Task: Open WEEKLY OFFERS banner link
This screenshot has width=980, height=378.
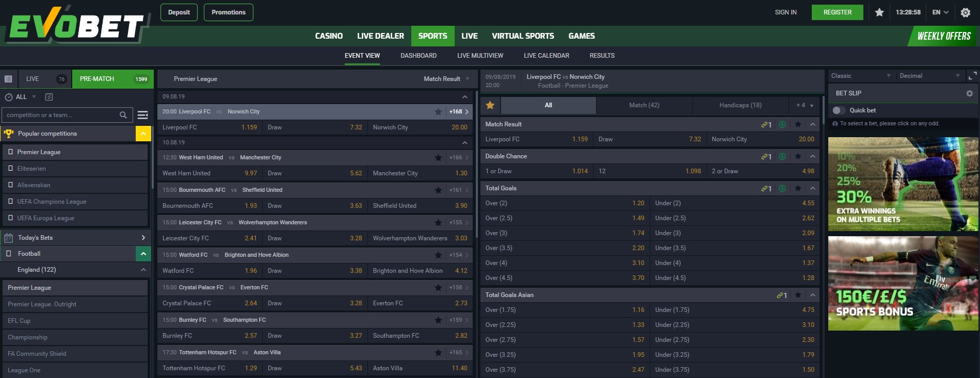Action: [x=944, y=36]
